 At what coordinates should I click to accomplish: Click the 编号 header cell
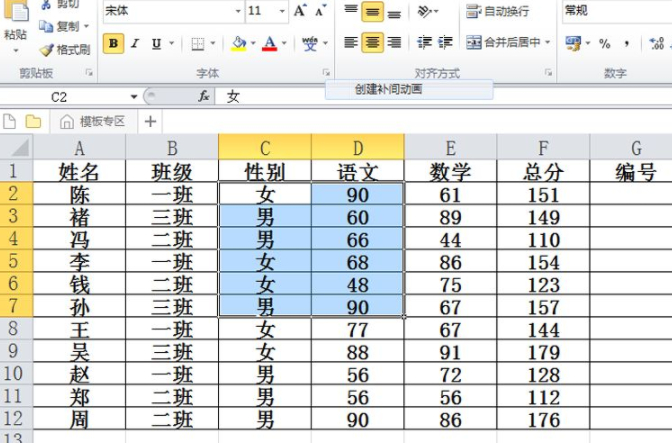click(x=631, y=172)
